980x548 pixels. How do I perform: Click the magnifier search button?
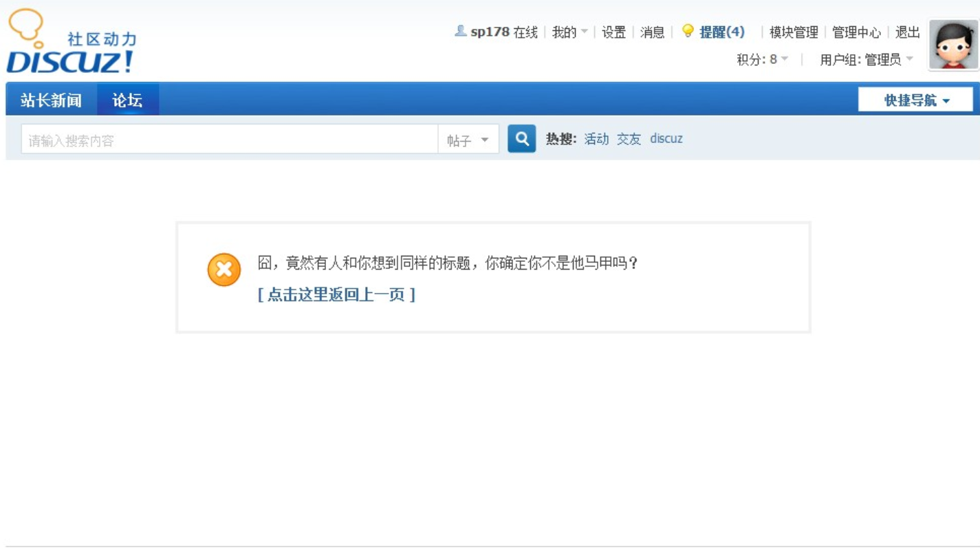(521, 139)
